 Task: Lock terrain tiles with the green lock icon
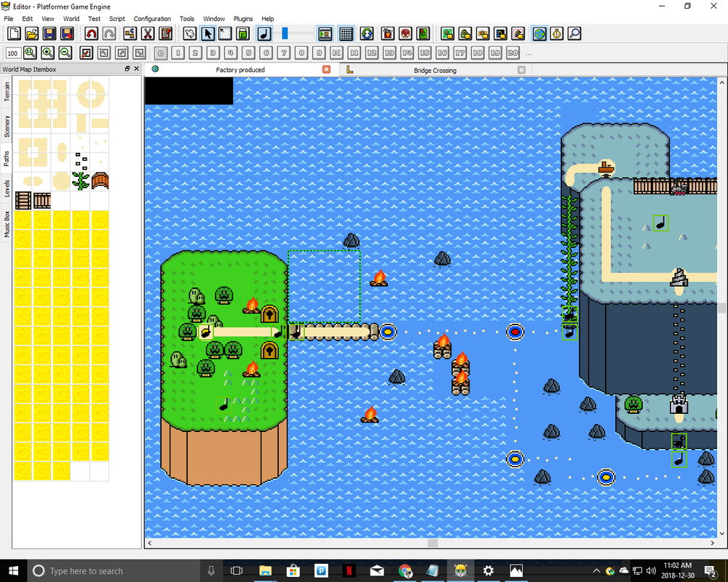448,33
